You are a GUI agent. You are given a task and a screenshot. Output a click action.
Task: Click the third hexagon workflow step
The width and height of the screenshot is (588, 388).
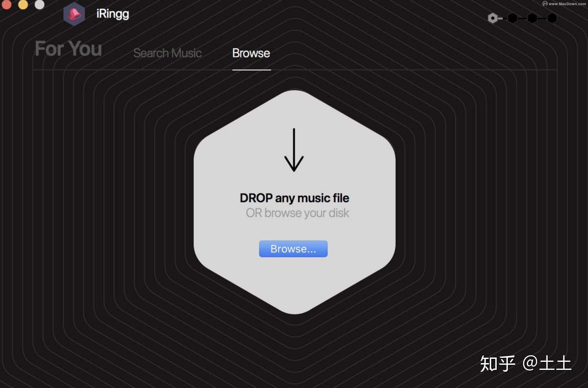point(532,18)
